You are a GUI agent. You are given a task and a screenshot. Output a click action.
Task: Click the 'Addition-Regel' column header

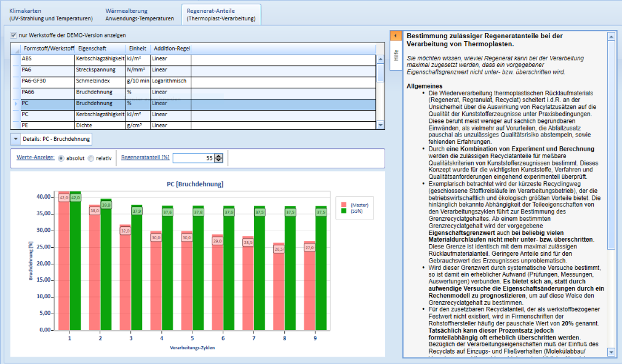171,49
